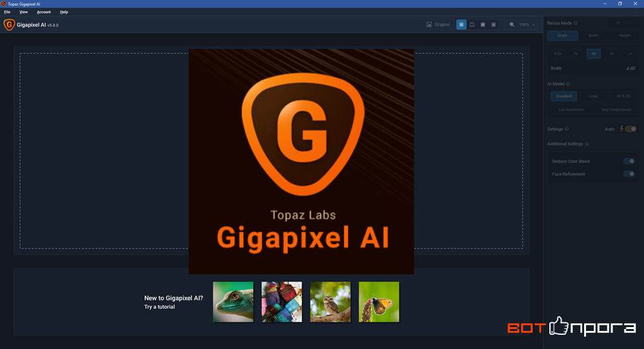Click the Topaz Gigapixel AI title bar icon

3,4
